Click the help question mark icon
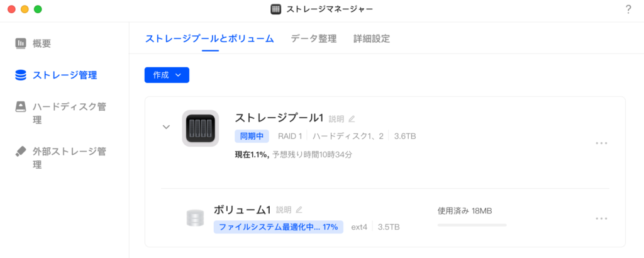644x258 pixels. point(628,10)
